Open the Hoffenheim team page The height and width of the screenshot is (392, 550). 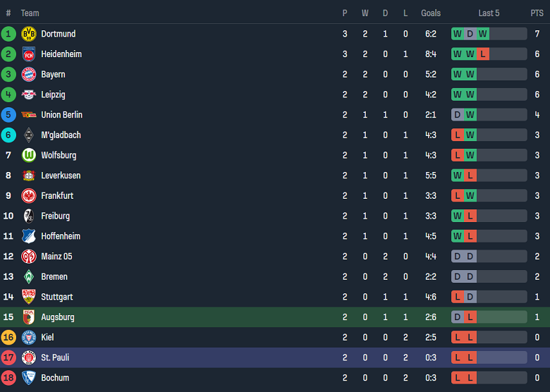(61, 236)
